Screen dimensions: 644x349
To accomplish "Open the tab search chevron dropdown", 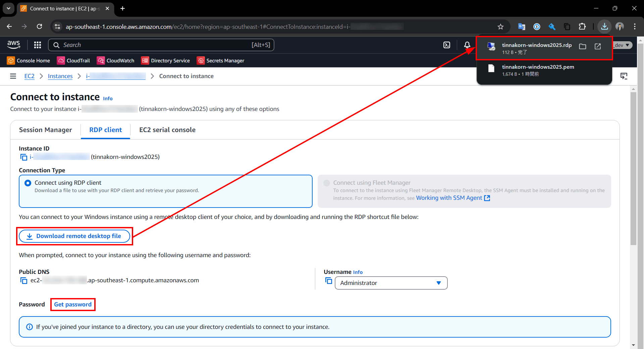I will coord(8,8).
